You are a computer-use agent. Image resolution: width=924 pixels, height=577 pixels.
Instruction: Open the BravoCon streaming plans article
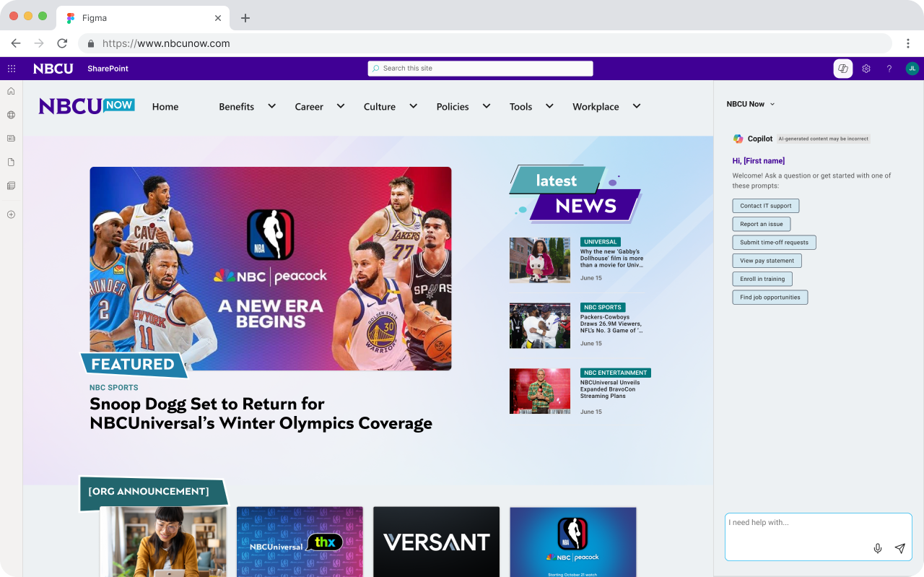(x=610, y=389)
